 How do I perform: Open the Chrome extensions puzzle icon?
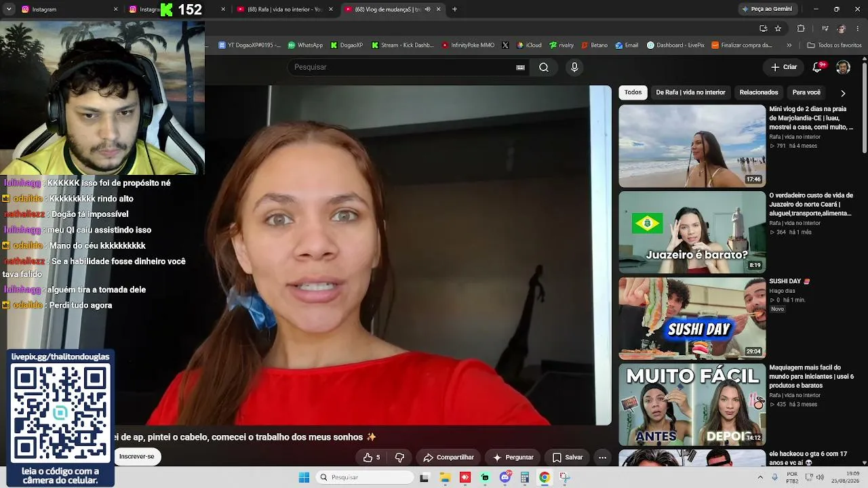click(801, 28)
